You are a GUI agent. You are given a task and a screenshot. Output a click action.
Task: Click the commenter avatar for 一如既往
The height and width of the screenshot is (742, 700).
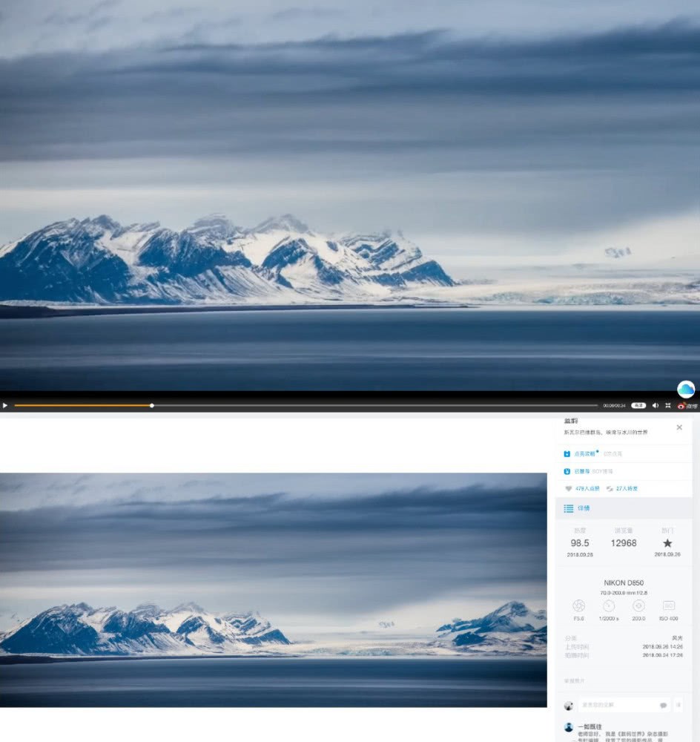[569, 727]
